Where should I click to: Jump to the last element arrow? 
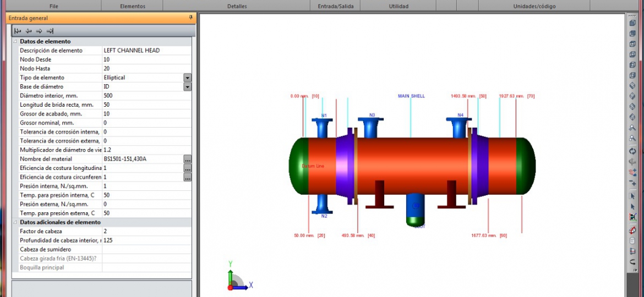click(50, 31)
